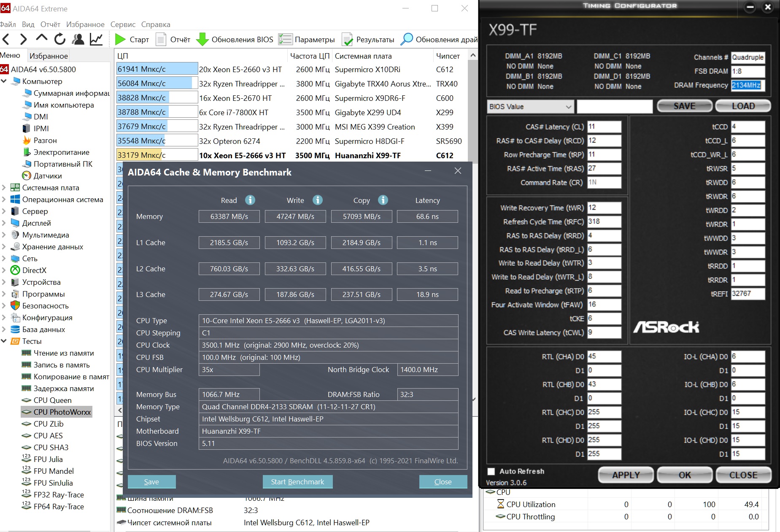780x532 pixels.
Task: Click Start Benchmark button
Action: click(297, 482)
